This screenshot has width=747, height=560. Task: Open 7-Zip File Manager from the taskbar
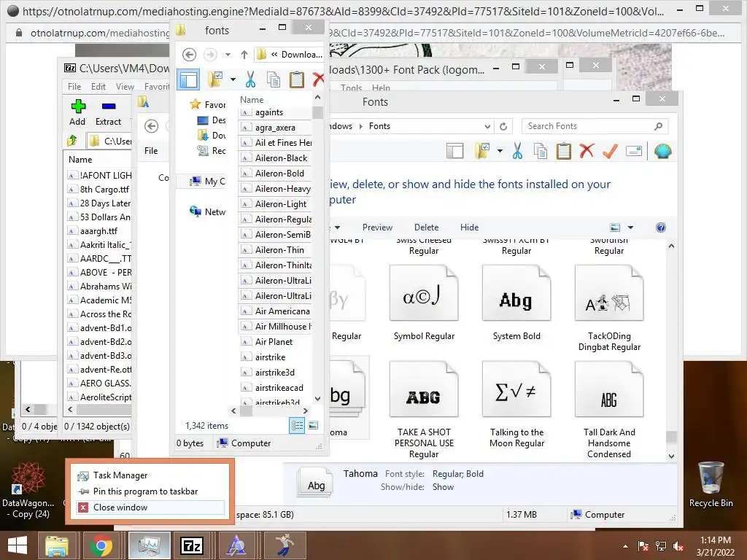tap(193, 545)
